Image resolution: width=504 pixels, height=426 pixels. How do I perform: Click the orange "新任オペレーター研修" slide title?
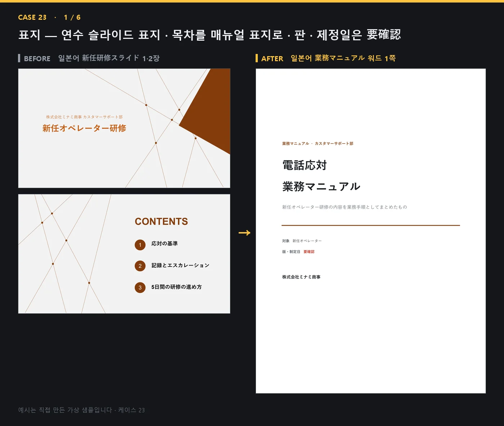click(84, 128)
